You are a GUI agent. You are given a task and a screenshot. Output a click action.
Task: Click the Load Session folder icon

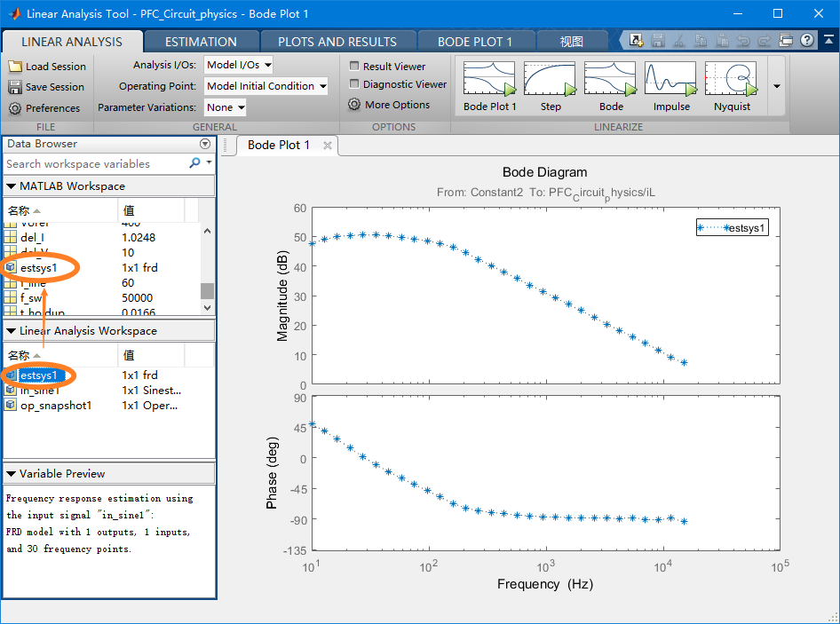coord(15,66)
